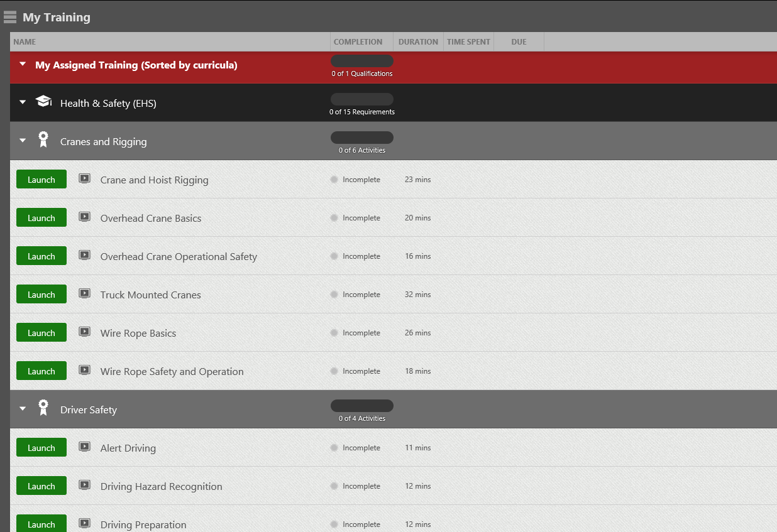Click the graduation cap icon for Health & Safety
777x532 pixels.
(x=43, y=102)
